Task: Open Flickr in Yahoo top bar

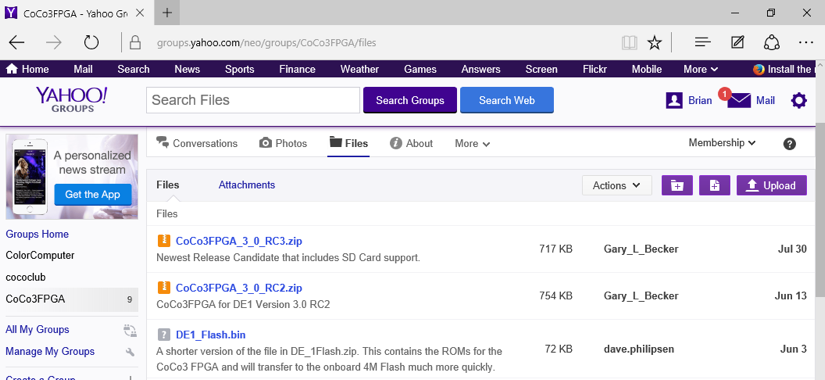Action: (595, 69)
